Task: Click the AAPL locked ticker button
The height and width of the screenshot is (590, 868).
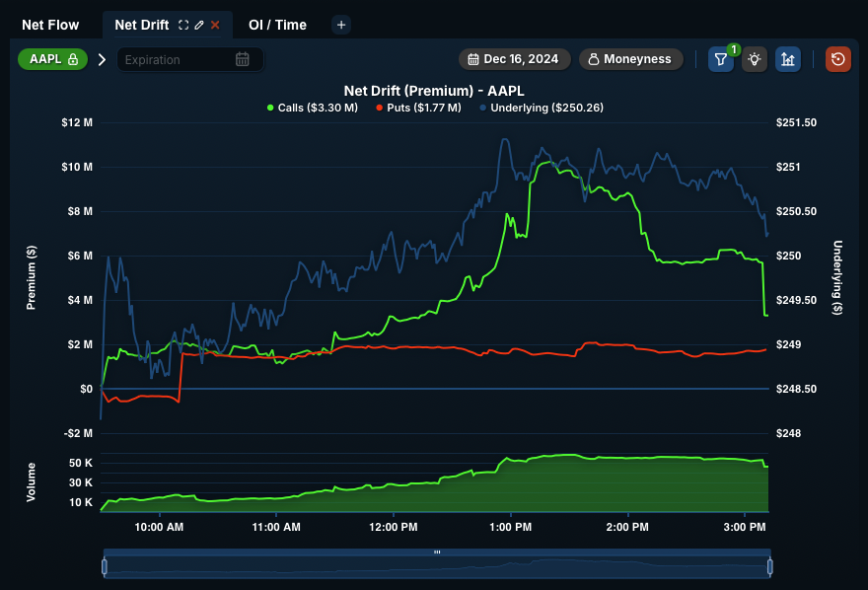Action: point(53,59)
